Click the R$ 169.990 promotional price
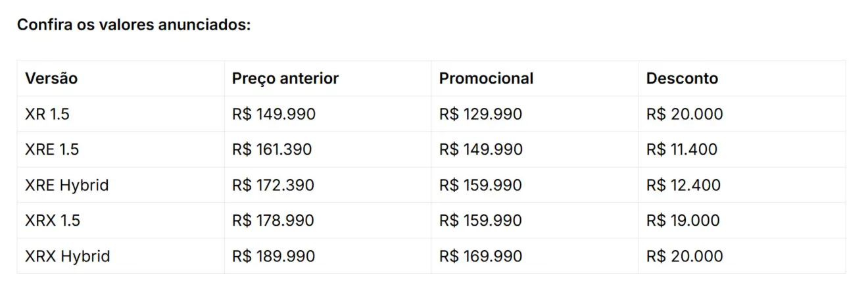The height and width of the screenshot is (308, 868). (x=481, y=256)
